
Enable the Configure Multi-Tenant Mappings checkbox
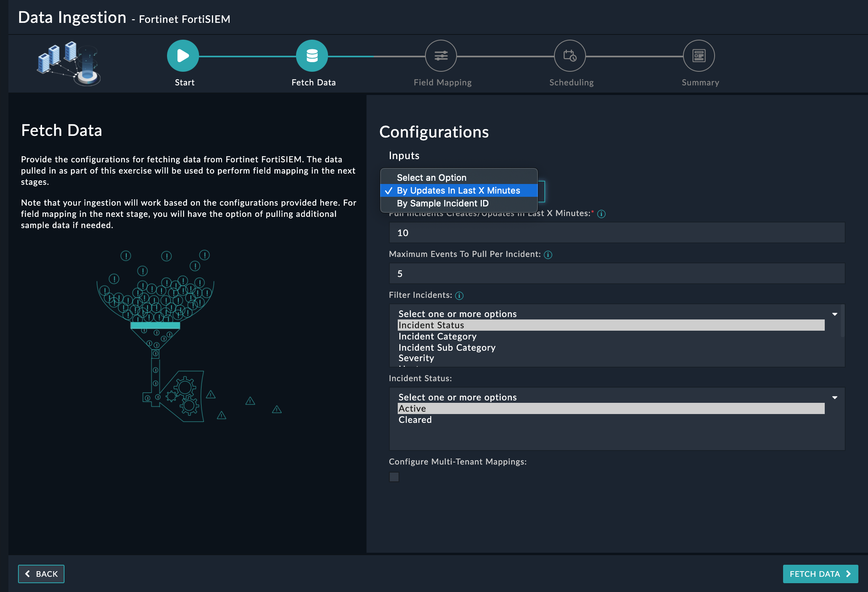[x=394, y=477]
